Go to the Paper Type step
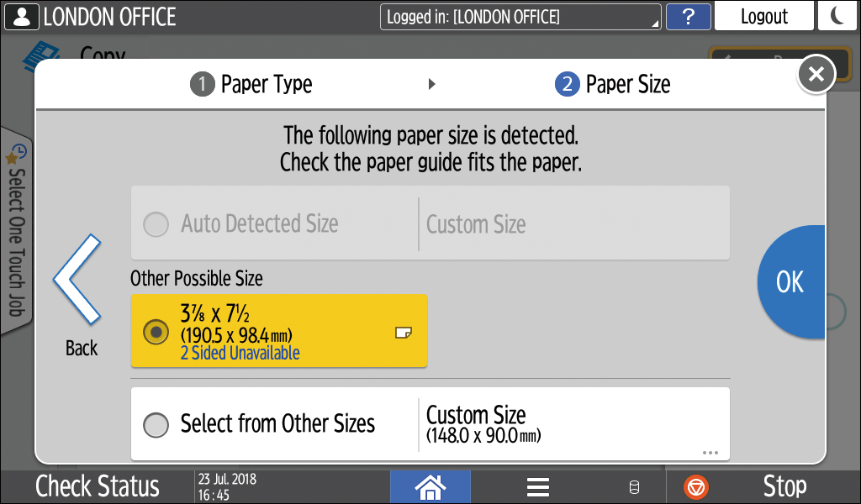The image size is (861, 504). coord(252,84)
